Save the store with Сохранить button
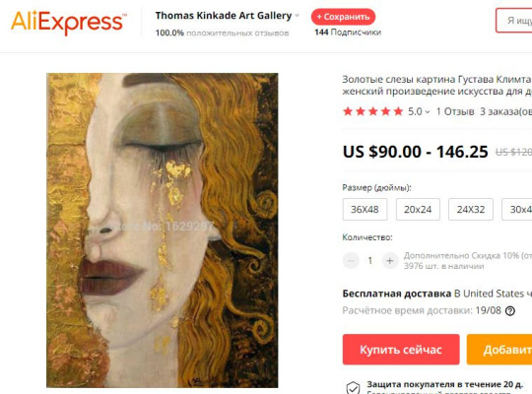532x394 pixels. 343,17
